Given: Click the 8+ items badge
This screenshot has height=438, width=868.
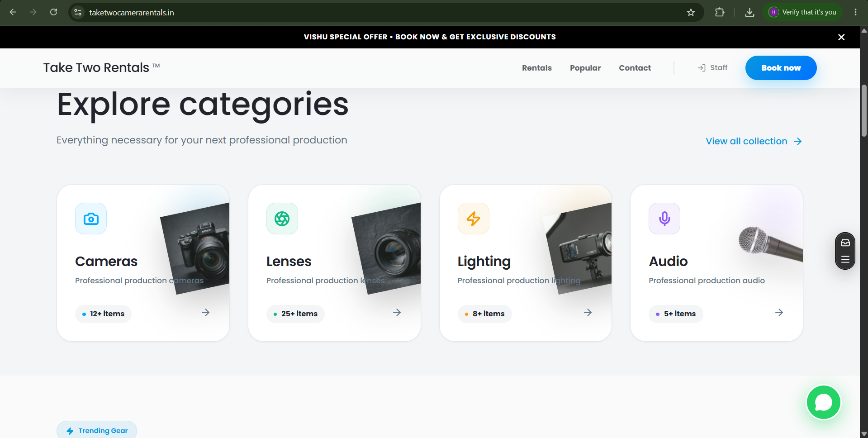Looking at the screenshot, I should click(x=484, y=314).
